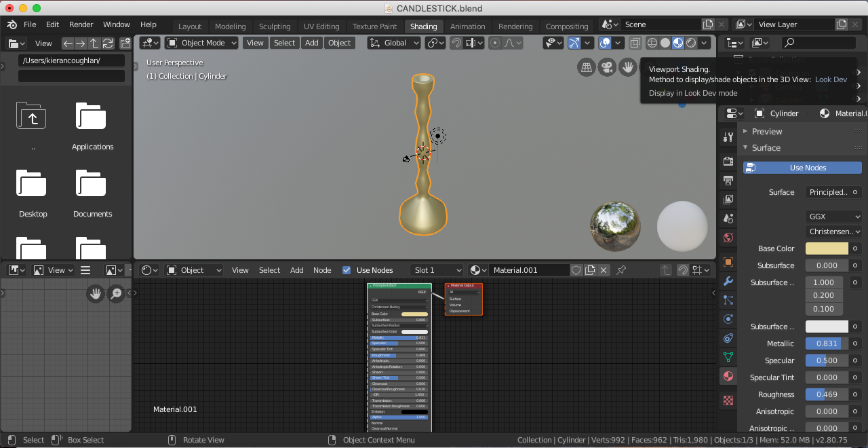Open the World properties globe tab

[728, 238]
